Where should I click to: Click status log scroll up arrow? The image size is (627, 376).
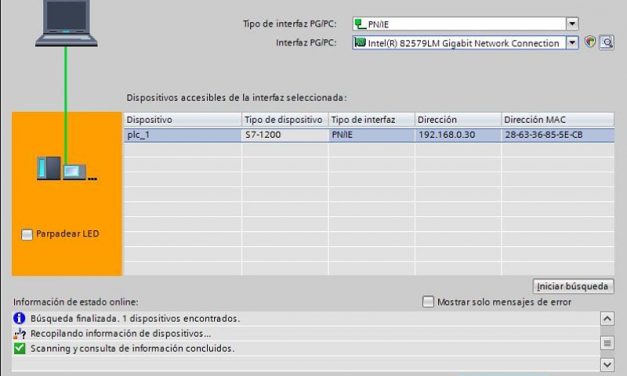click(x=607, y=319)
